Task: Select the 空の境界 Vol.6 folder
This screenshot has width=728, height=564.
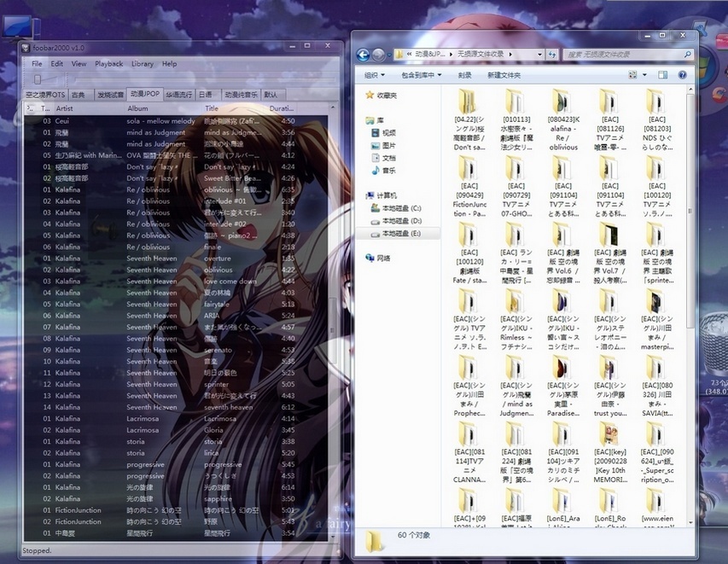Action: point(563,253)
